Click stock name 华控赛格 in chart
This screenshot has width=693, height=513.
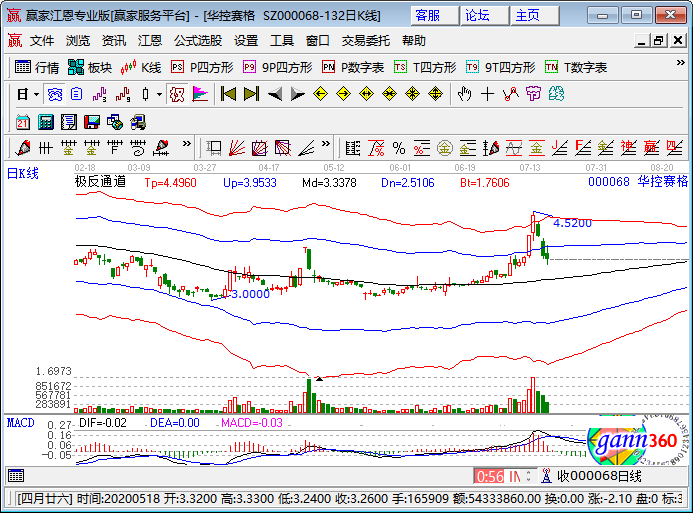point(663,182)
